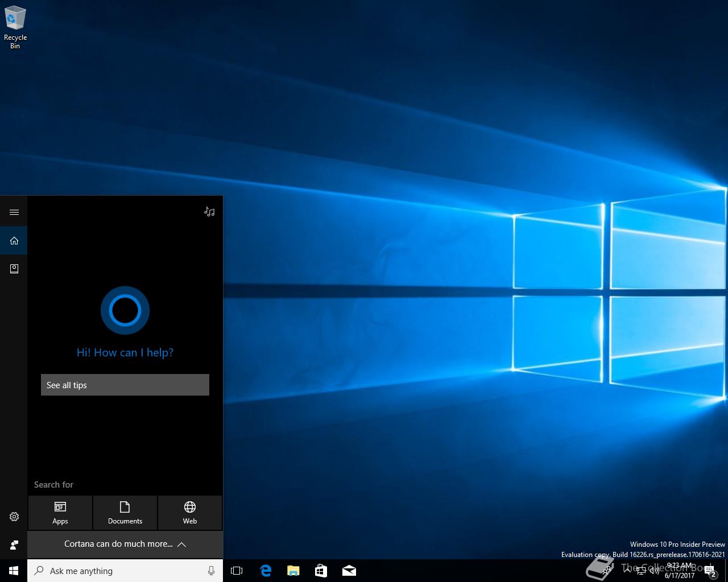
Task: Click the 'Ask me anything' search box
Action: [x=125, y=571]
